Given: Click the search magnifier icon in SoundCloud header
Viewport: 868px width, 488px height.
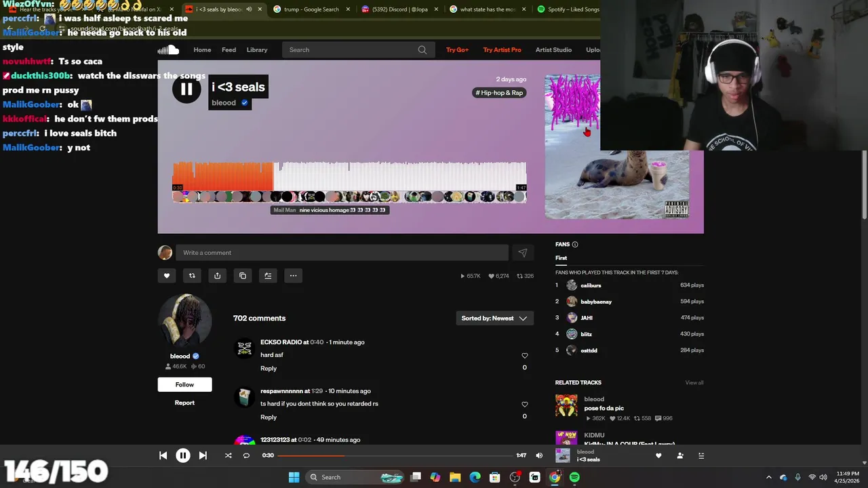Looking at the screenshot, I should coord(422,49).
